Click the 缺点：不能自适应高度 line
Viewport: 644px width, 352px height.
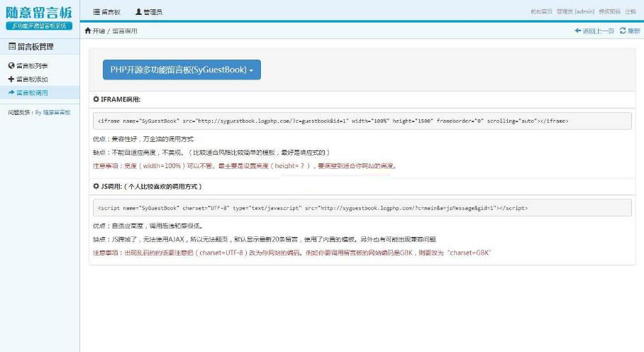pyautogui.click(x=211, y=153)
